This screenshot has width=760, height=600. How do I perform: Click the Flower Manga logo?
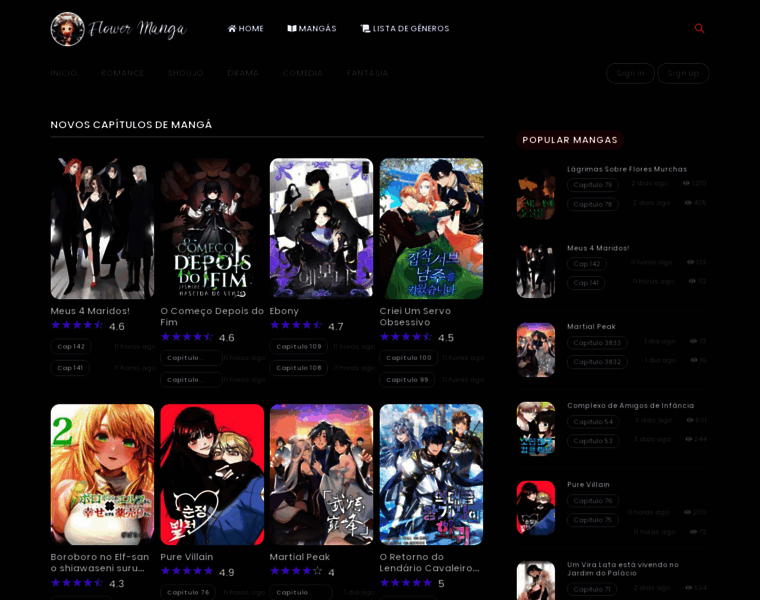(x=118, y=29)
